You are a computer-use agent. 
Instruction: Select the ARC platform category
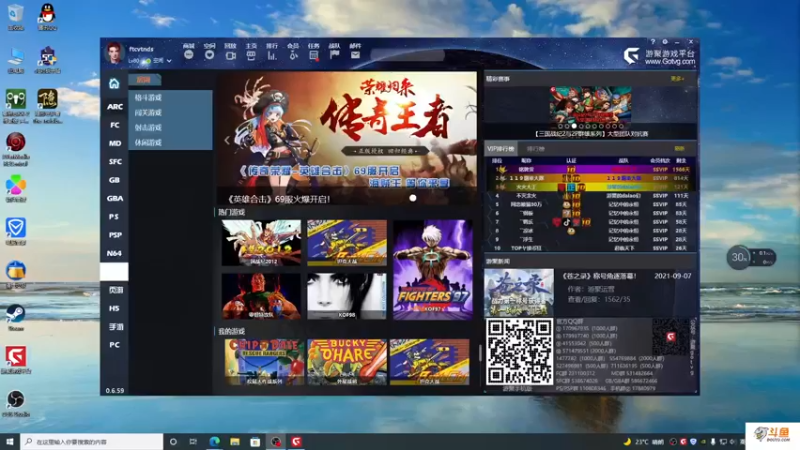click(x=115, y=107)
